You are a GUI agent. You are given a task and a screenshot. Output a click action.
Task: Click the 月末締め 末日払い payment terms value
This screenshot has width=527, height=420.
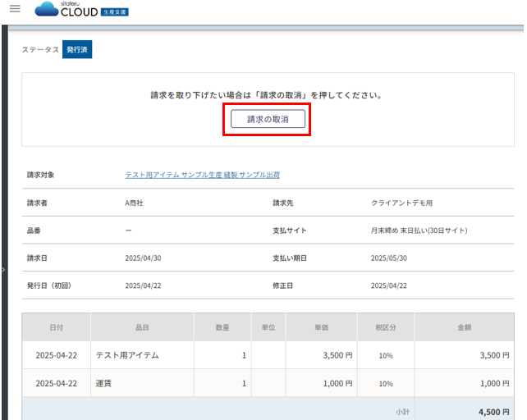(x=419, y=231)
